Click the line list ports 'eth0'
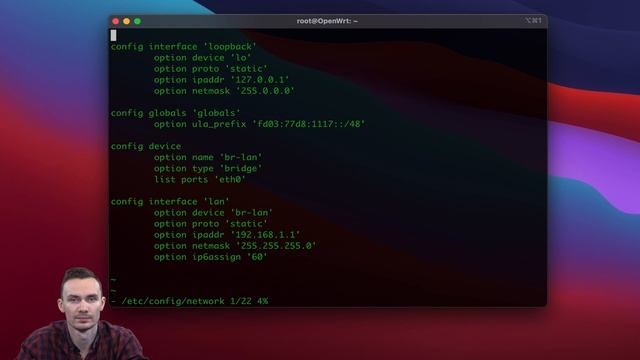The width and height of the screenshot is (640, 360). pyautogui.click(x=200, y=179)
